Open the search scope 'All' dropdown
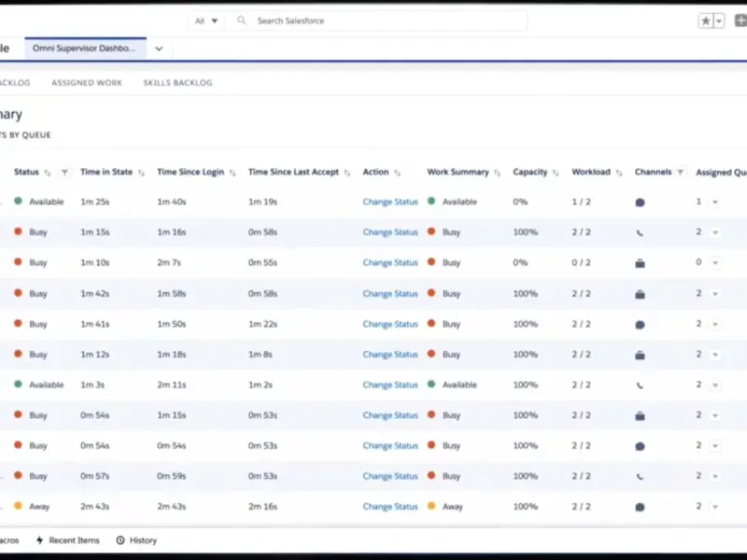The width and height of the screenshot is (747, 560). click(206, 21)
